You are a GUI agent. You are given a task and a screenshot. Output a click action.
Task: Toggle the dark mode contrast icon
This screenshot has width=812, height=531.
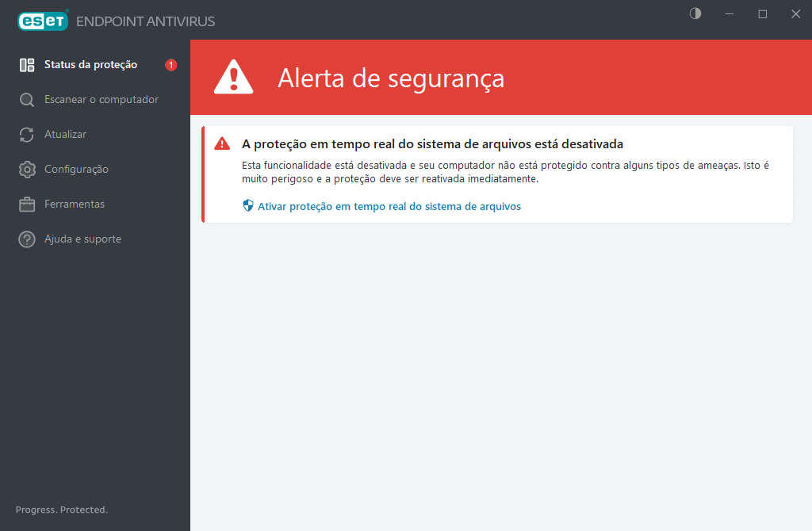[x=695, y=13]
